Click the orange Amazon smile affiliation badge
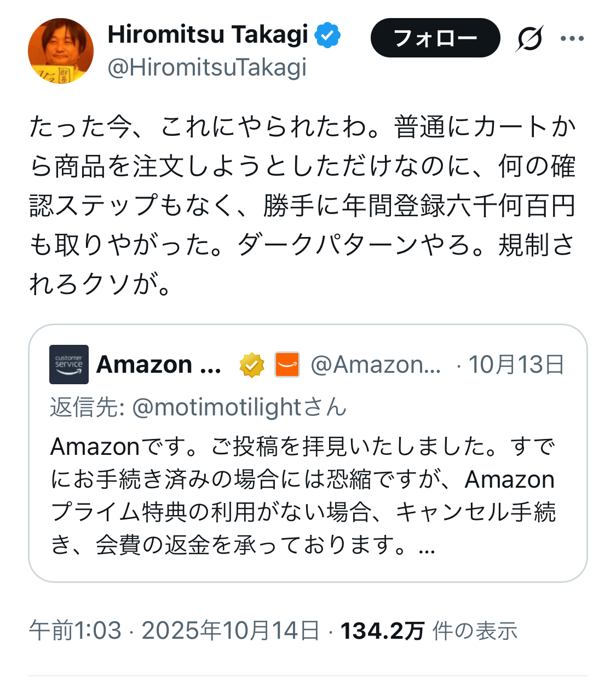 pos(287,365)
